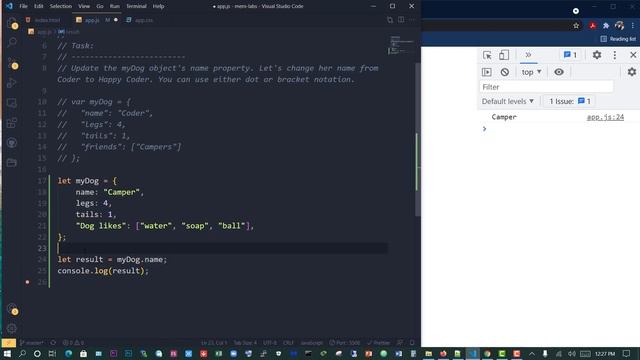Click the app.js:24 source link in console

pos(605,117)
